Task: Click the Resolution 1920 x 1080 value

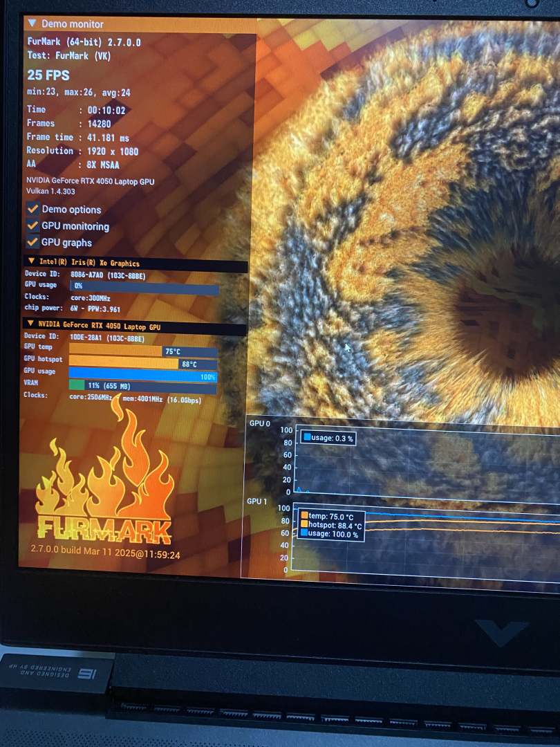Action: 113,151
